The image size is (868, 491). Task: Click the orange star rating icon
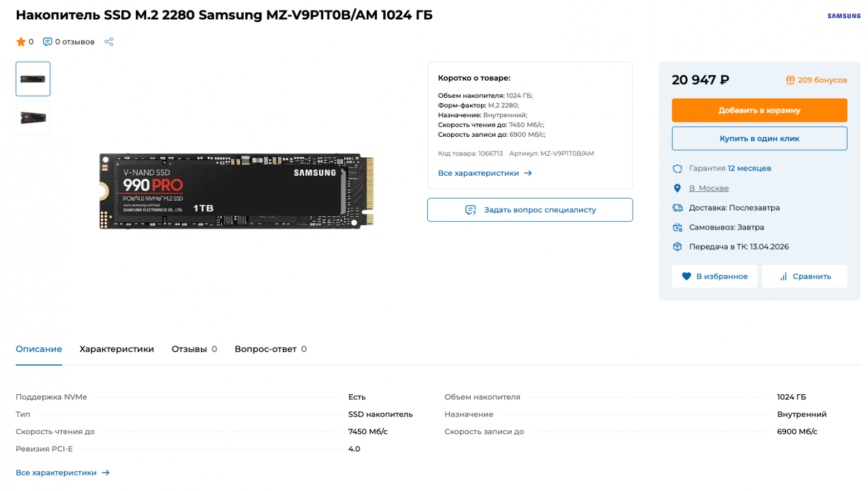pos(21,42)
